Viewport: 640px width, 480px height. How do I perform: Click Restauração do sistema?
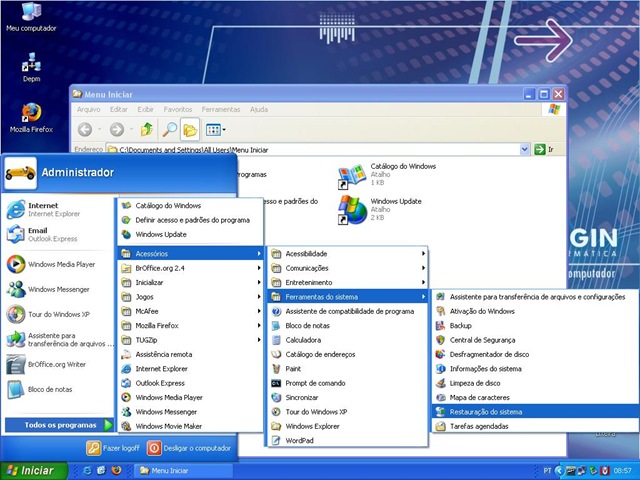pyautogui.click(x=536, y=412)
